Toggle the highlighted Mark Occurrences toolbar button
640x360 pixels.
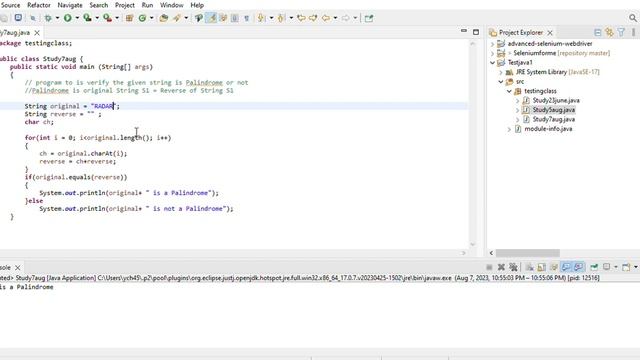pyautogui.click(x=211, y=18)
